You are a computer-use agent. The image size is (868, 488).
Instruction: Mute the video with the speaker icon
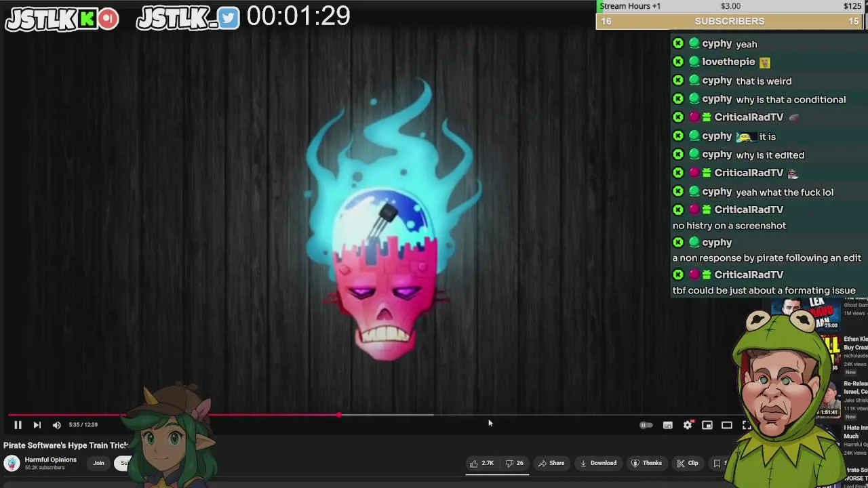click(56, 425)
